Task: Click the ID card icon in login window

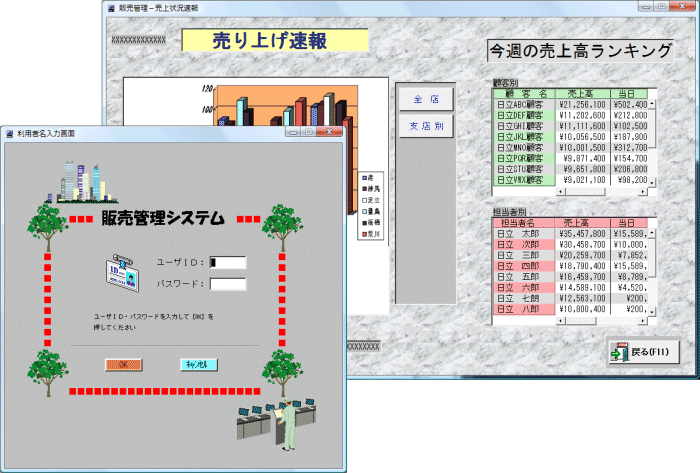Action: point(123,273)
